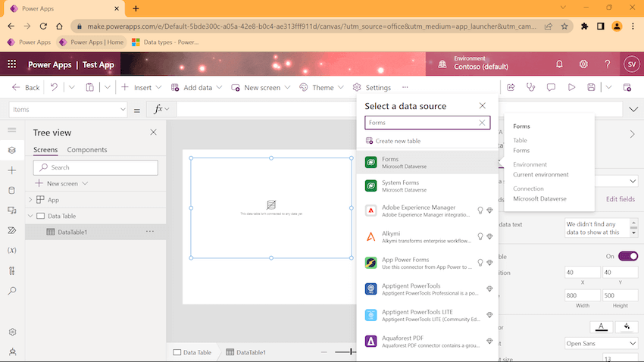Open the App checker stethoscope icon

coord(530,87)
